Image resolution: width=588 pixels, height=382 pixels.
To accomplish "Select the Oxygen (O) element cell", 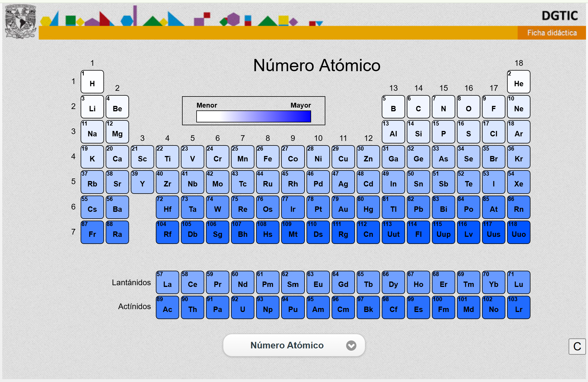I will point(468,107).
